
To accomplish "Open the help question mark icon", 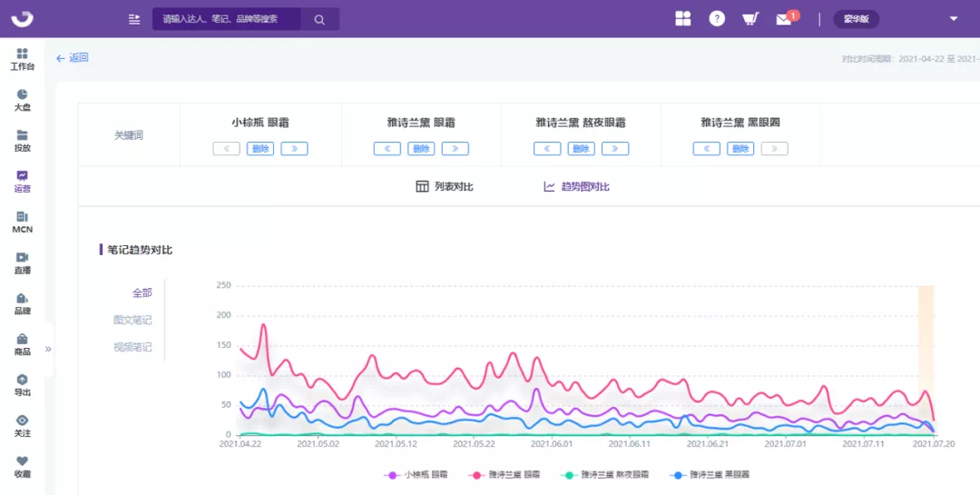I will [x=717, y=19].
